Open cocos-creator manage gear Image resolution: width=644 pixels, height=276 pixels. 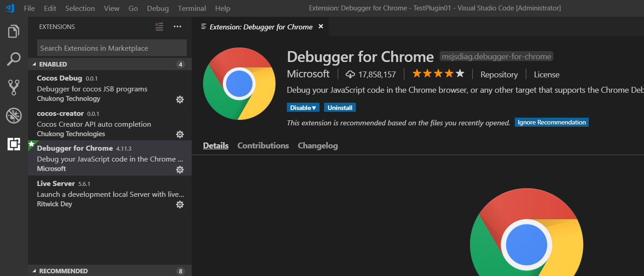point(180,134)
